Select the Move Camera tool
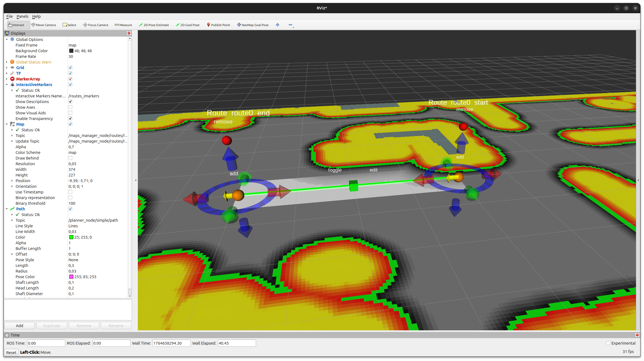 [44, 25]
